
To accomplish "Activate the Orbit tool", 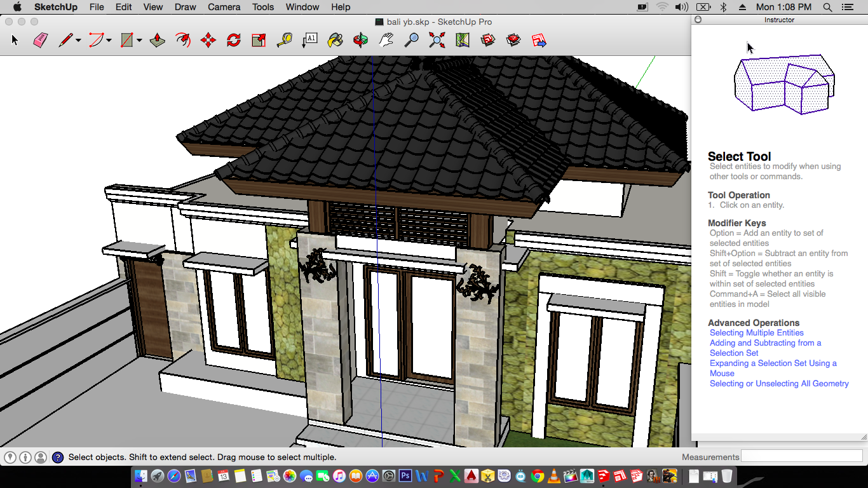I will coord(360,41).
